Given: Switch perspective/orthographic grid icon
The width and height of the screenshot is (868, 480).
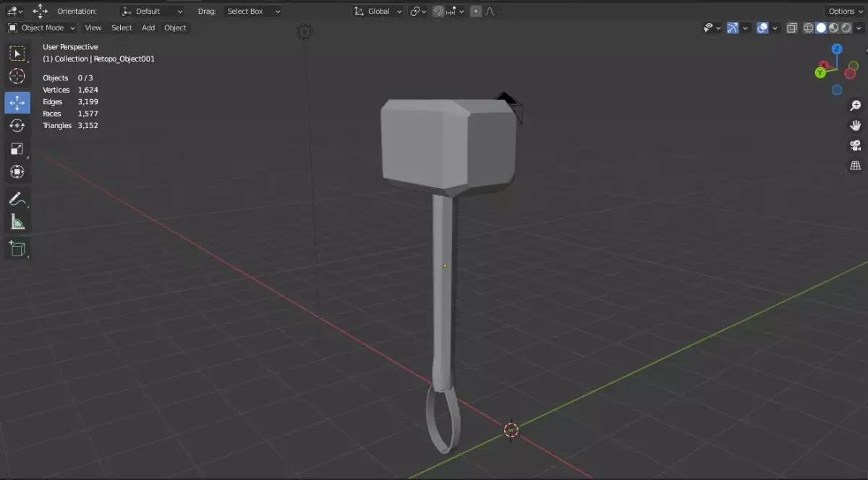Looking at the screenshot, I should coord(855,166).
